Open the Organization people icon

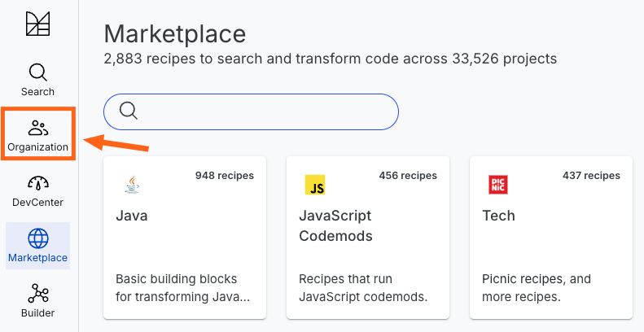coord(38,128)
